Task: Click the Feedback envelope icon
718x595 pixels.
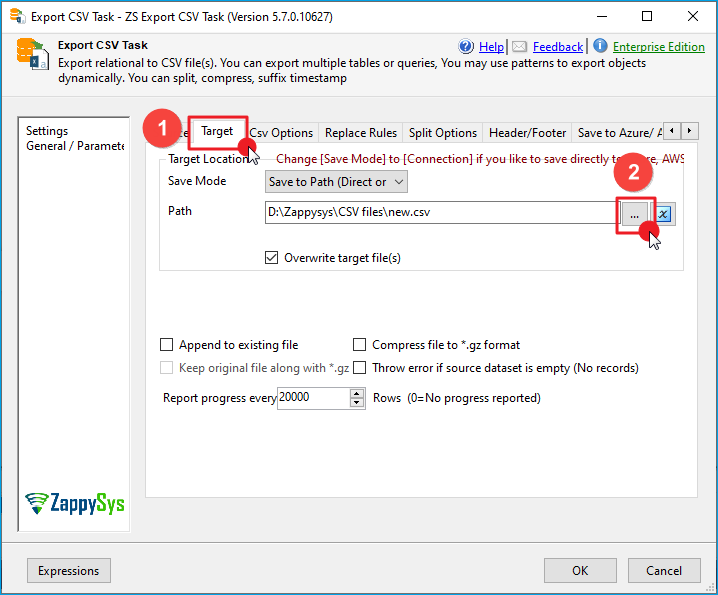Action: click(519, 47)
